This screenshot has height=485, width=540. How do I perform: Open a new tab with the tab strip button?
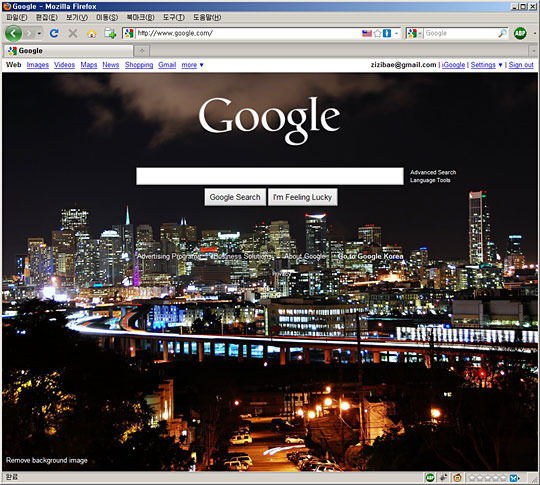click(x=142, y=51)
